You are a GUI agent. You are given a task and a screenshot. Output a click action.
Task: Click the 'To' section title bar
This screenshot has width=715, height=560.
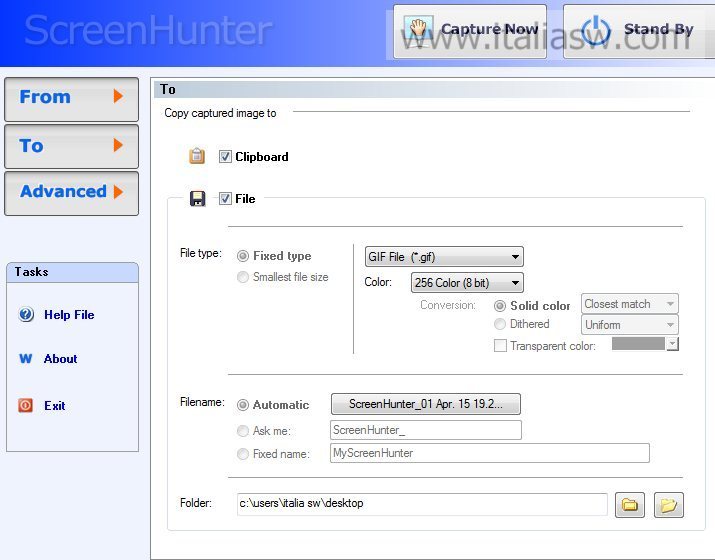point(433,89)
